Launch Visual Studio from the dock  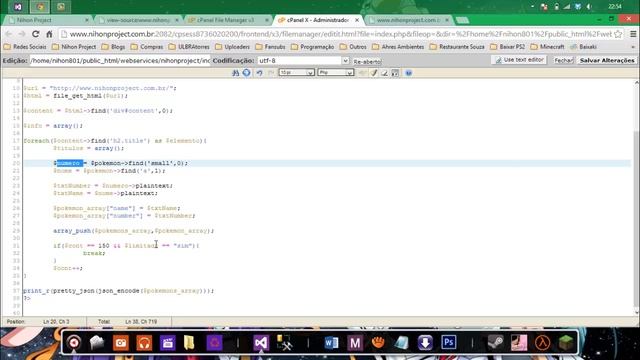261,342
